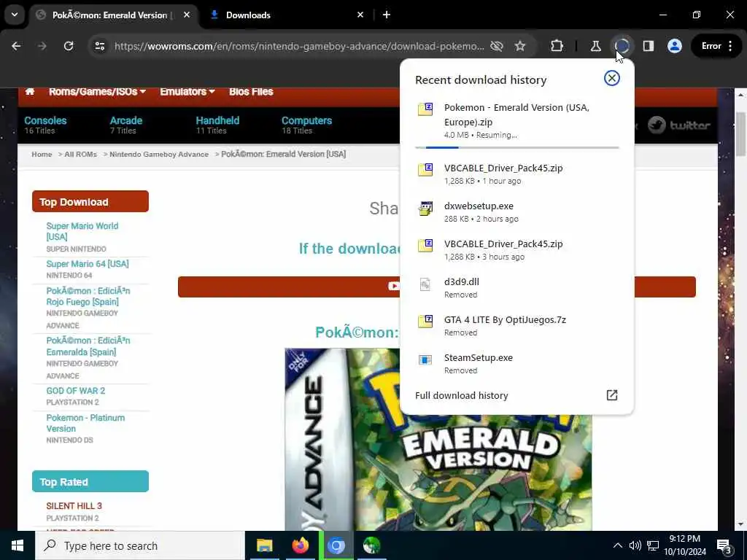The image size is (747, 560).
Task: Open Chrome Labs flask icon
Action: [x=595, y=46]
